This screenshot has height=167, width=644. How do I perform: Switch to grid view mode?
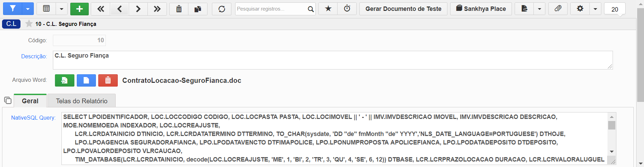46,9
